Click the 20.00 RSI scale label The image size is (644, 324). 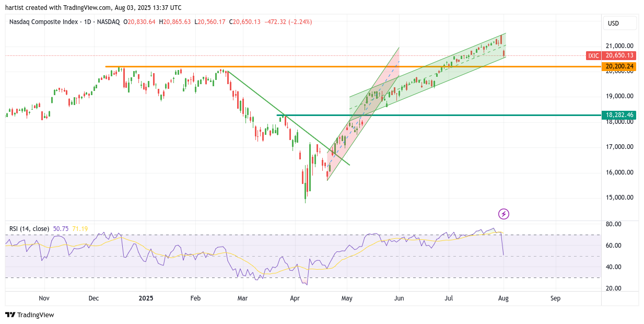(x=614, y=288)
